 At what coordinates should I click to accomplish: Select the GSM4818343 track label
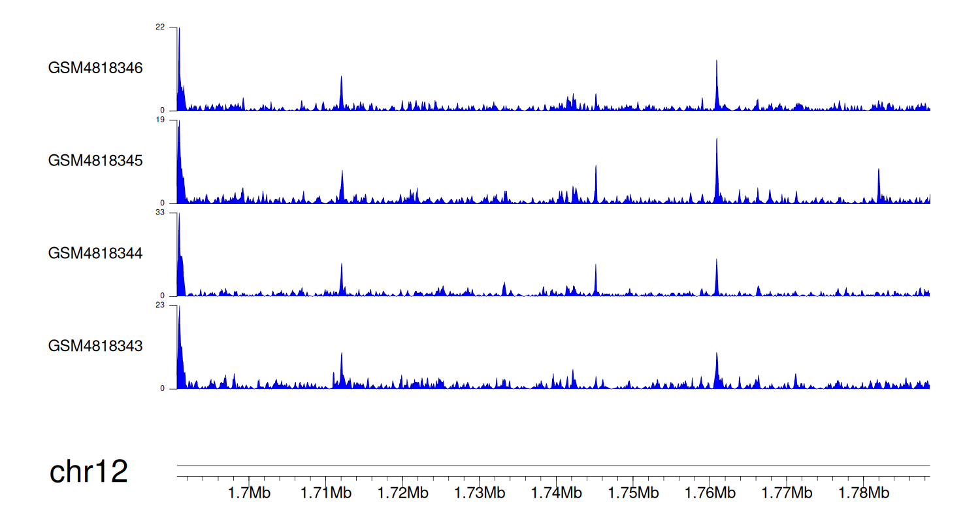pyautogui.click(x=95, y=346)
